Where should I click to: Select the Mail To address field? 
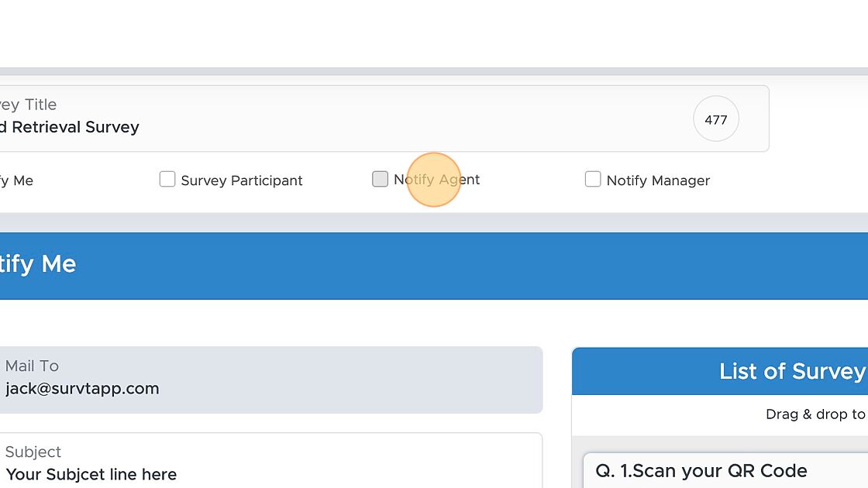pyautogui.click(x=271, y=380)
